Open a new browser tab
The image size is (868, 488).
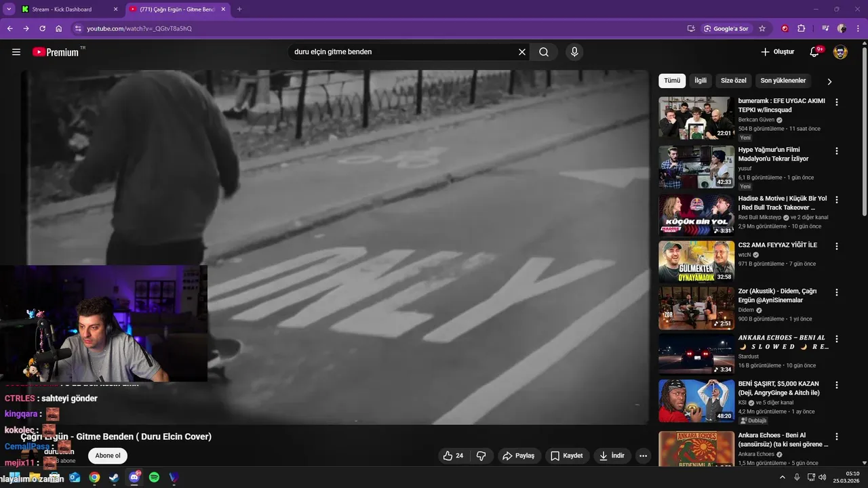[239, 9]
